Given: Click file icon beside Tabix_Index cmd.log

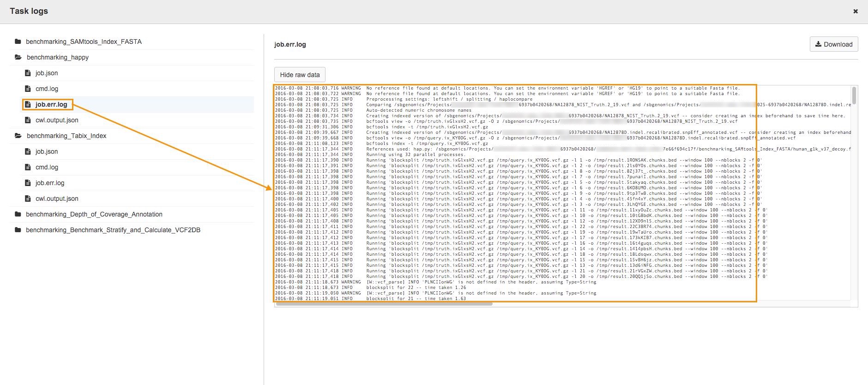Looking at the screenshot, I should (x=28, y=167).
